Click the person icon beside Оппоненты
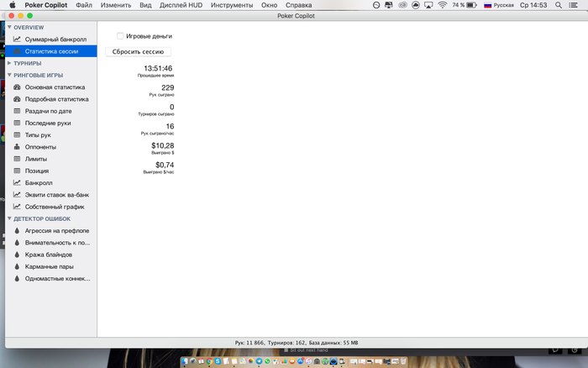Screen dimensions: 588x368 click(x=17, y=147)
